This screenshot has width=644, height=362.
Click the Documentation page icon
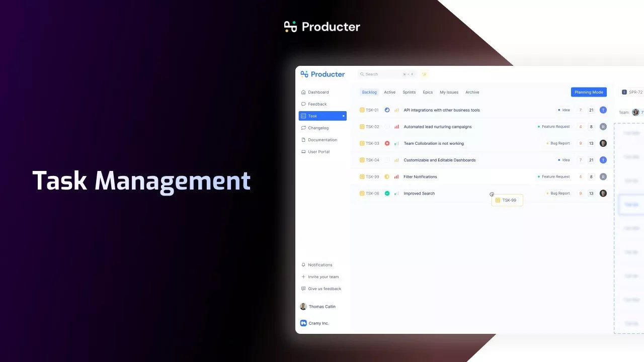coord(303,140)
